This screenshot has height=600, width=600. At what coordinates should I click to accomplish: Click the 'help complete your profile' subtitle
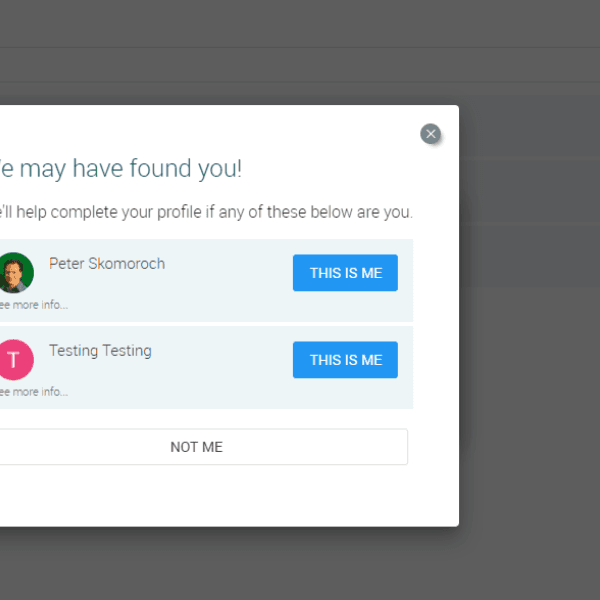tap(200, 212)
